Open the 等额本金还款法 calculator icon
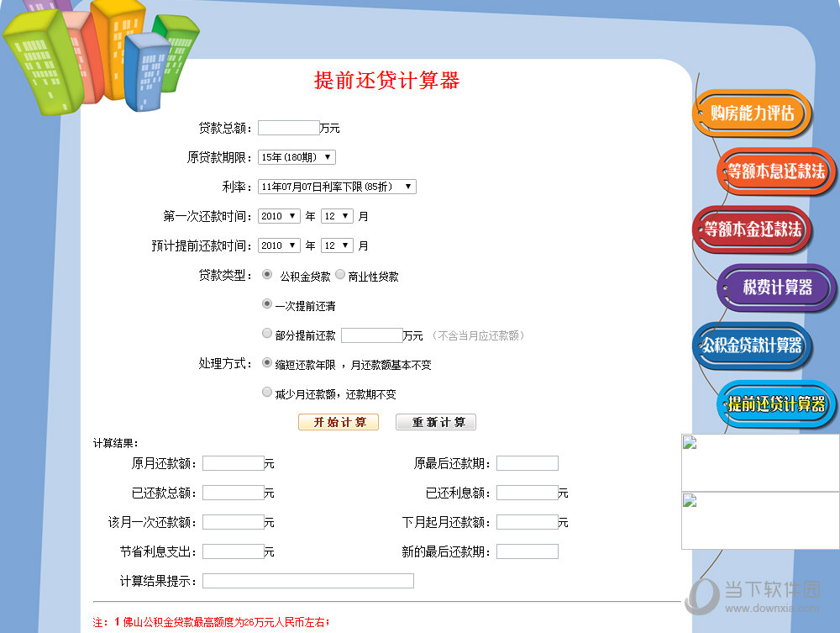Image resolution: width=840 pixels, height=633 pixels. (x=752, y=229)
